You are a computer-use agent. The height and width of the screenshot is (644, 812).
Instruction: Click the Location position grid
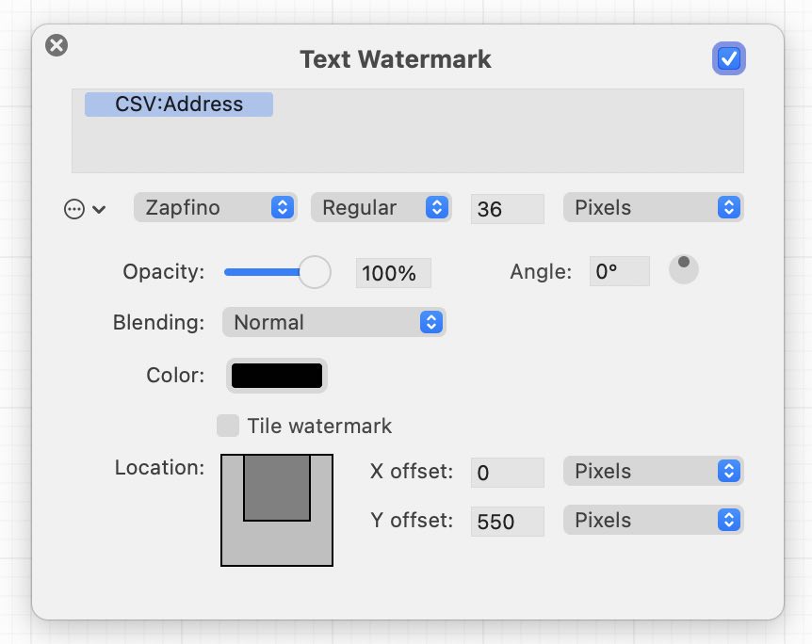[x=277, y=509]
